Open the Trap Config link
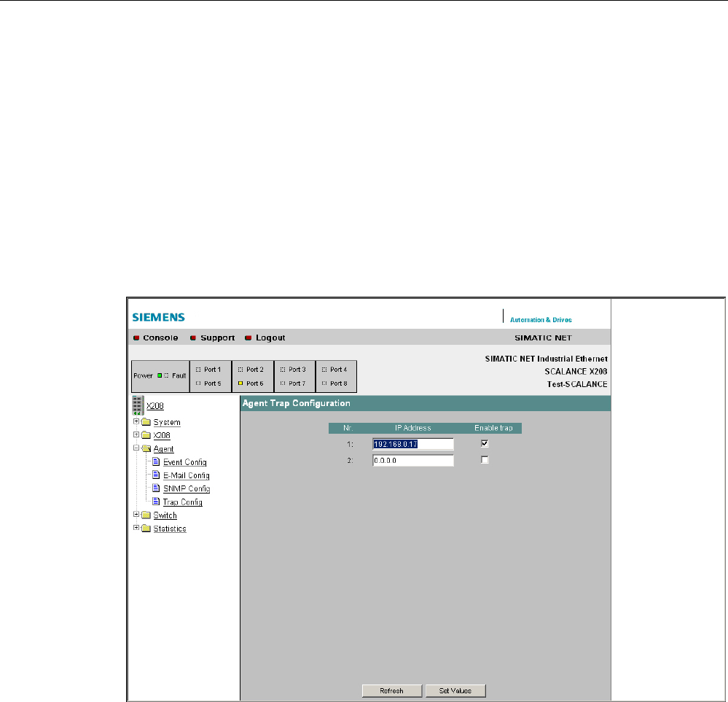728x702 pixels. pos(182,502)
